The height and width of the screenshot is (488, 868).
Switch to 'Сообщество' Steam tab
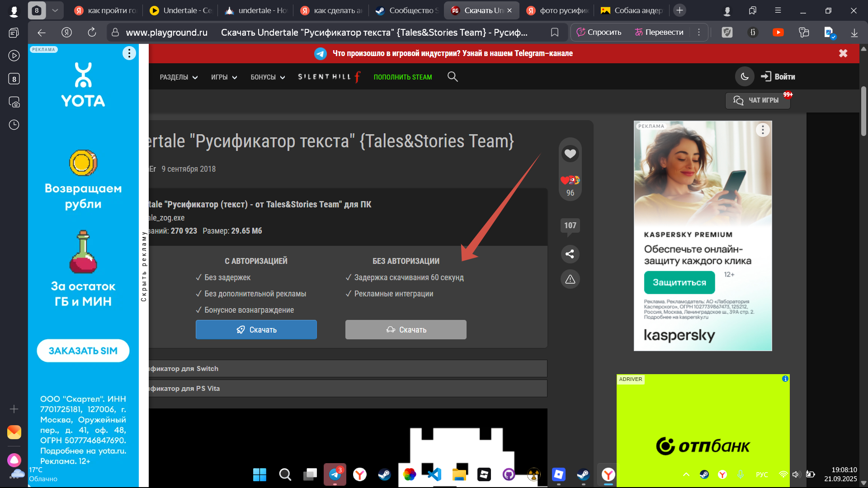click(x=407, y=10)
